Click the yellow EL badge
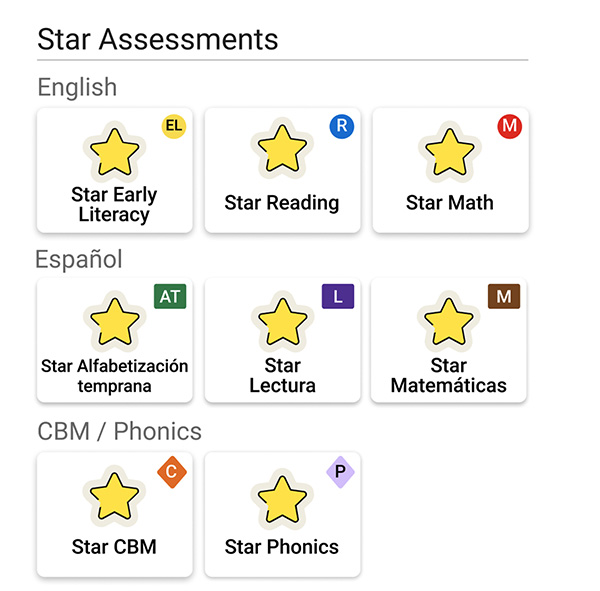The width and height of the screenshot is (600, 591). pos(174,126)
